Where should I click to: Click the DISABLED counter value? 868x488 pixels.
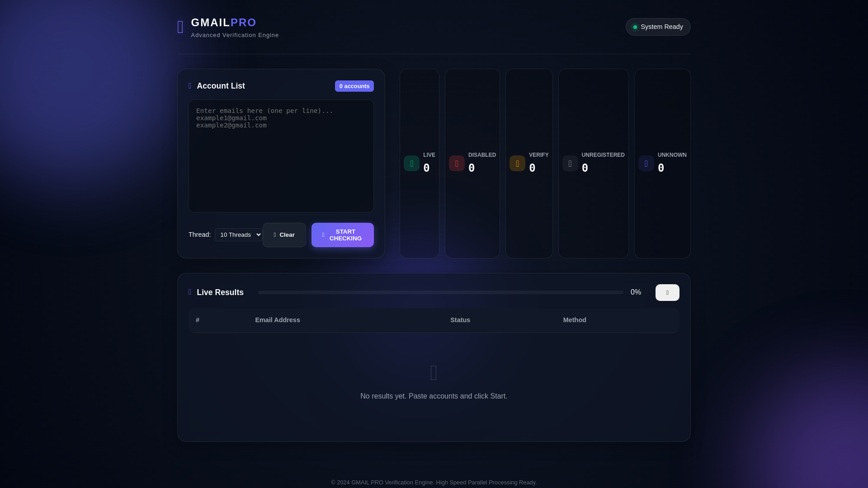[472, 168]
